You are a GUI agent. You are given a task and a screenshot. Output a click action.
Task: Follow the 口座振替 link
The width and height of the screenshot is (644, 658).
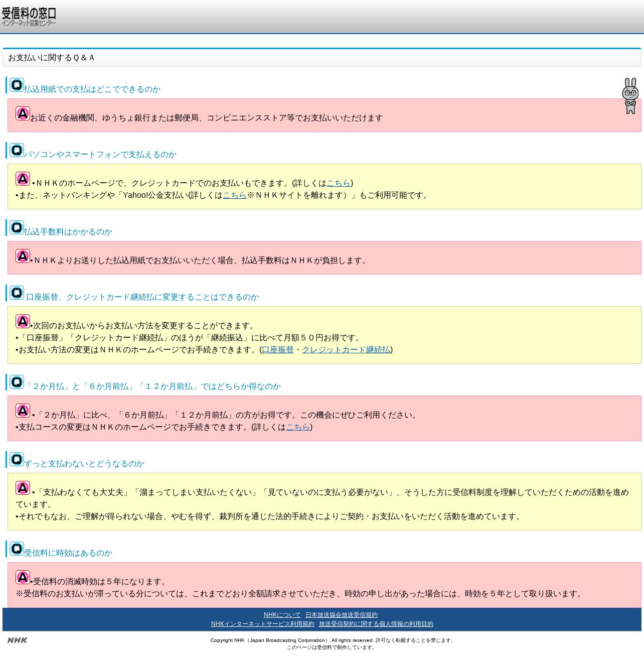pos(278,350)
